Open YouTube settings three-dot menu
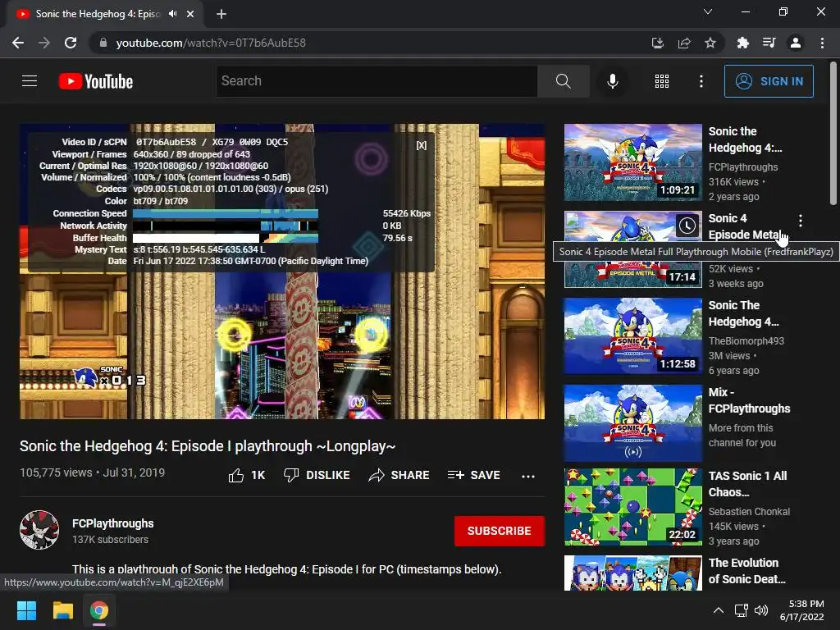The image size is (840, 630). point(701,81)
